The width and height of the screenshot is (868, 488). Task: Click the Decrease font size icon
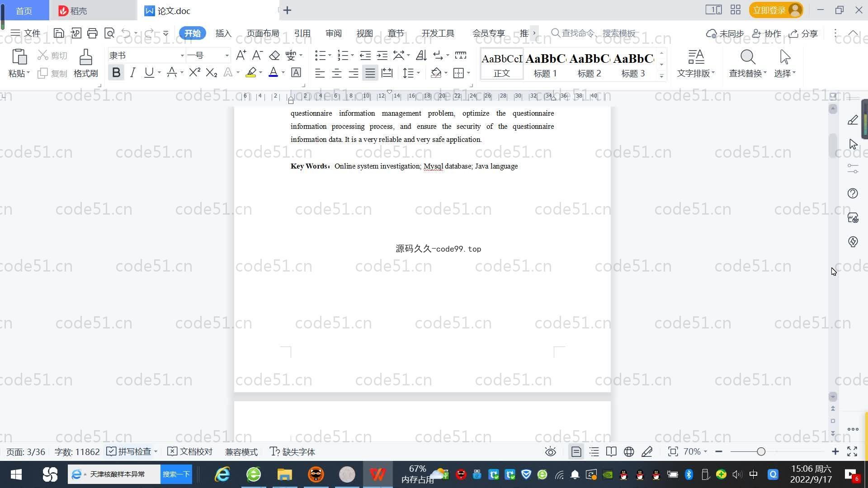257,55
